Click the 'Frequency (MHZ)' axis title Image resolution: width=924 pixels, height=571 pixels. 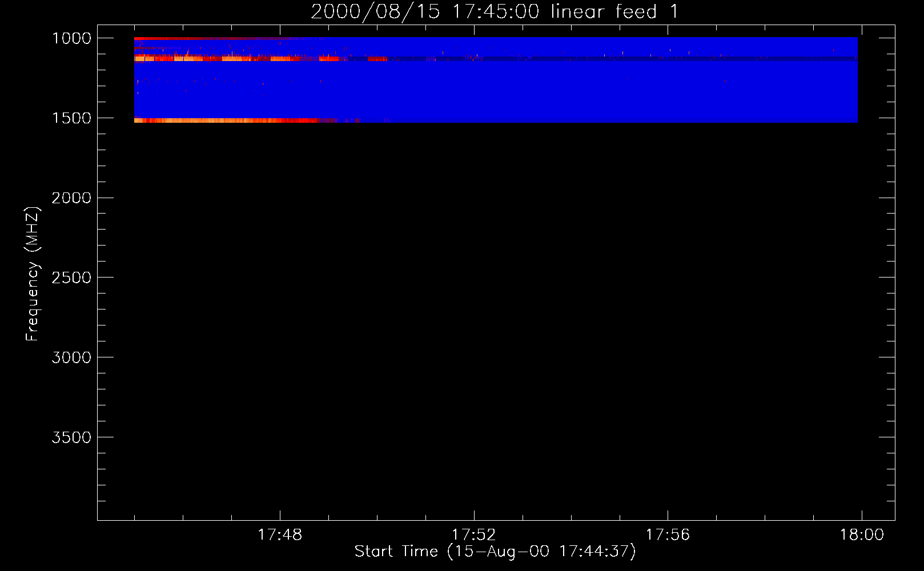[x=33, y=274]
